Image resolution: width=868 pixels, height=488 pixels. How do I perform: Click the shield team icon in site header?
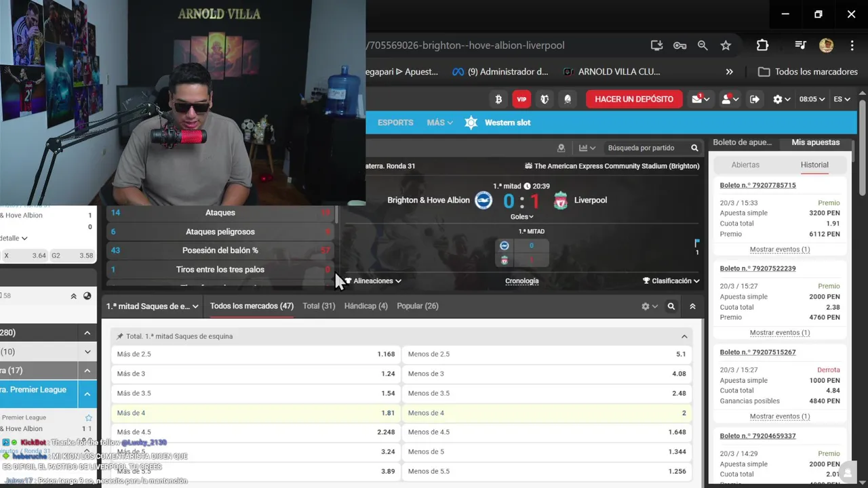coord(545,99)
